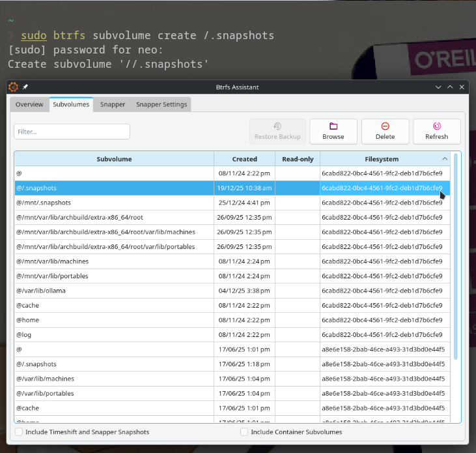
Task: Click the Read-only column header
Action: (x=298, y=159)
